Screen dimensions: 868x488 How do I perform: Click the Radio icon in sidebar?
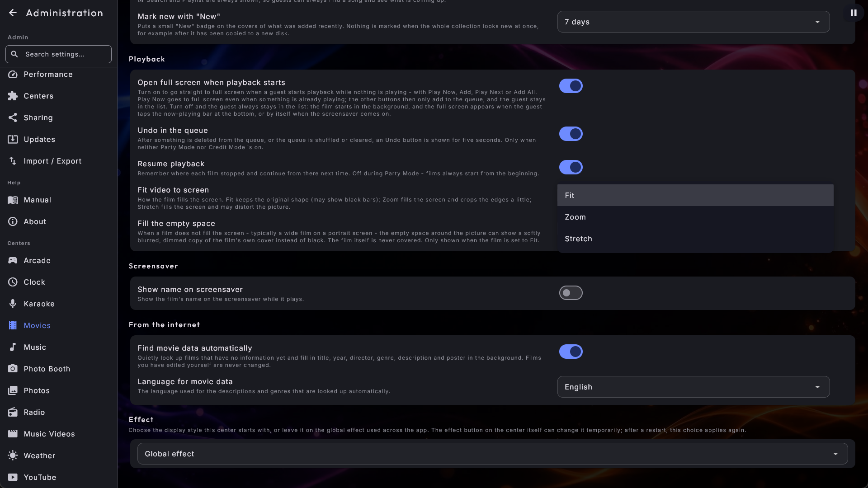13,412
